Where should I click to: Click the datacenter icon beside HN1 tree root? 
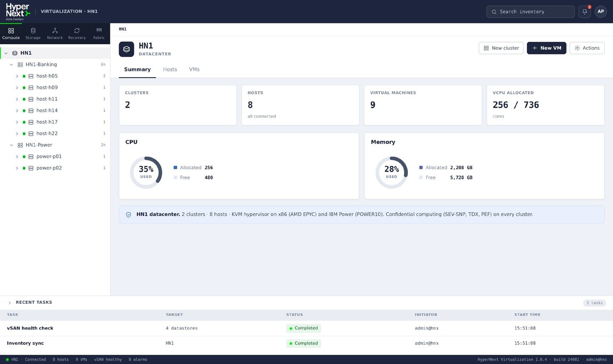(x=15, y=53)
